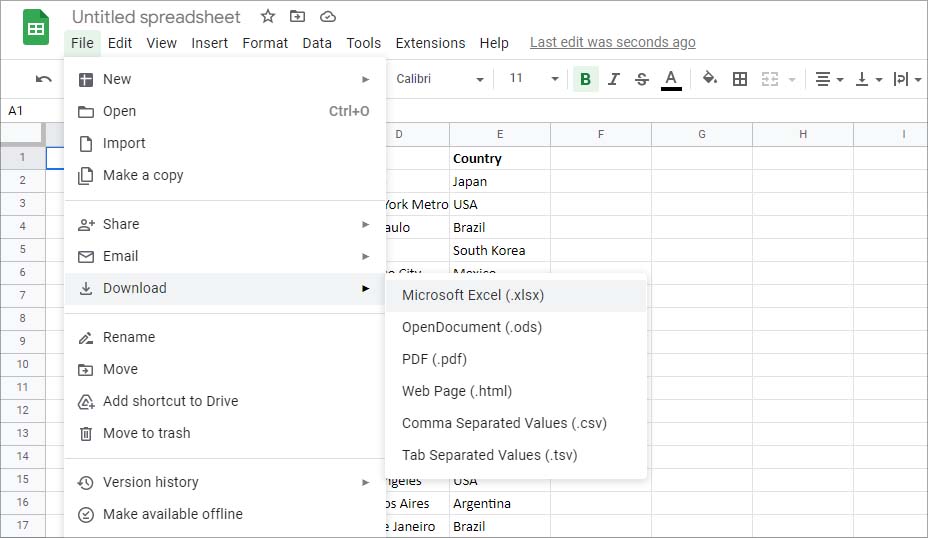
Task: Open the borders grid icon
Action: (740, 79)
